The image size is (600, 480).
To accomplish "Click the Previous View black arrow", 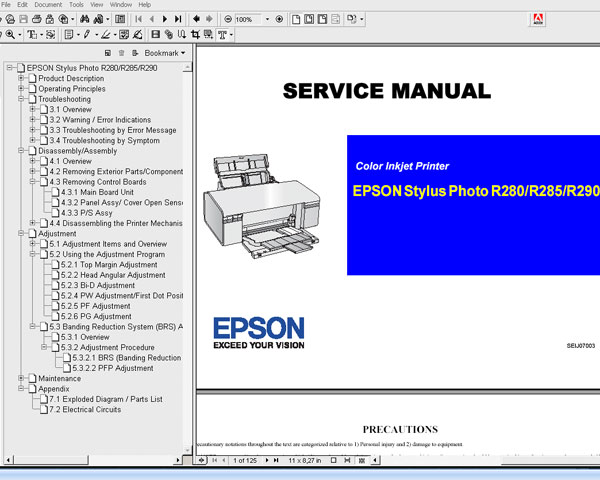I will [x=196, y=19].
